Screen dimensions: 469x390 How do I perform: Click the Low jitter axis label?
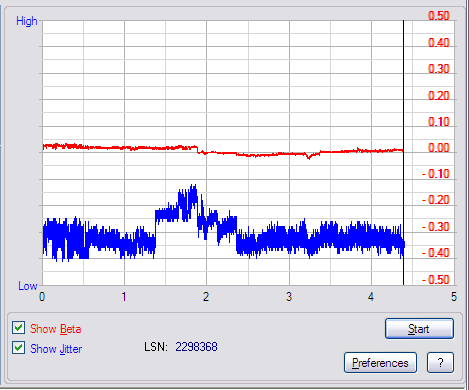[x=28, y=286]
